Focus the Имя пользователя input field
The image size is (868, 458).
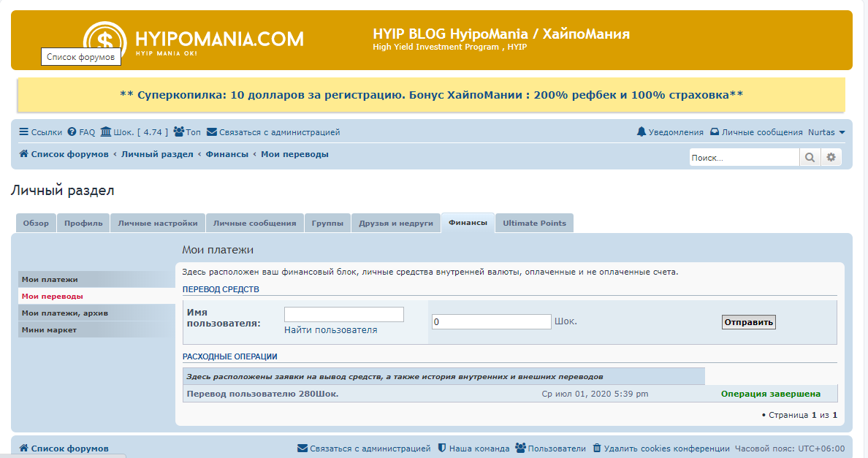tap(343, 314)
